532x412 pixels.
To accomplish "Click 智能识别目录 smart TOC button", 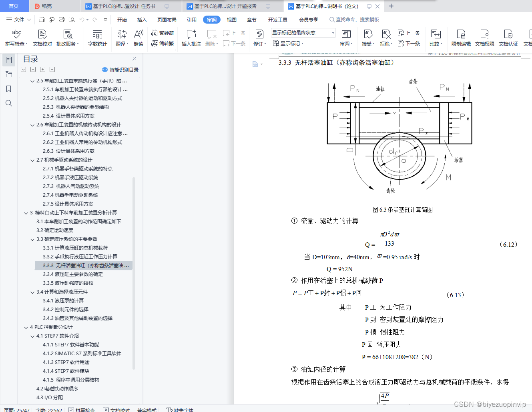I will click(120, 70).
